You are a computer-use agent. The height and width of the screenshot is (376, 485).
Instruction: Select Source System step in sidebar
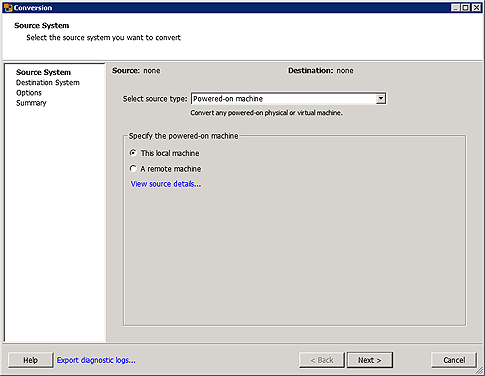click(x=43, y=72)
